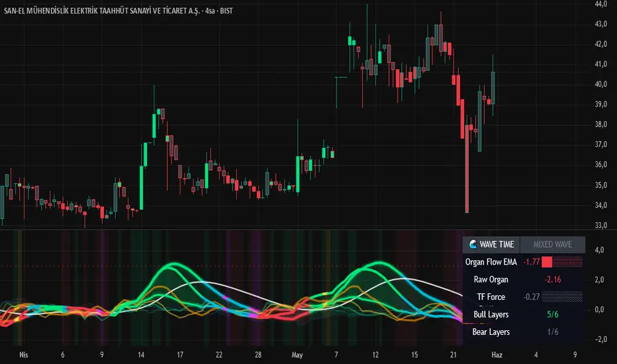Click the 33,0 price axis label
This screenshot has height=364, width=617.
tap(601, 226)
